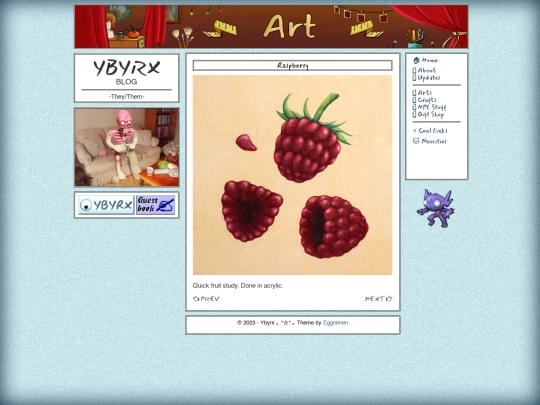The image size is (540, 405).
Task: Open the Crafts section
Action: 427,100
